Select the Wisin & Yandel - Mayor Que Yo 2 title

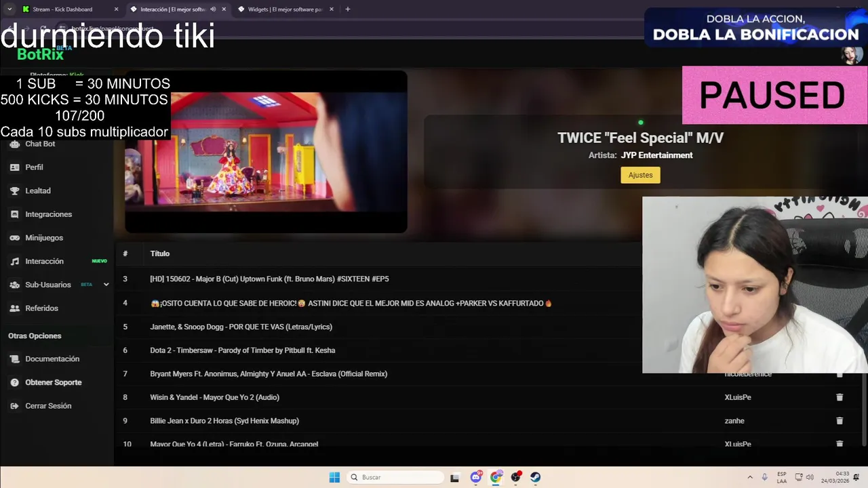(x=214, y=397)
